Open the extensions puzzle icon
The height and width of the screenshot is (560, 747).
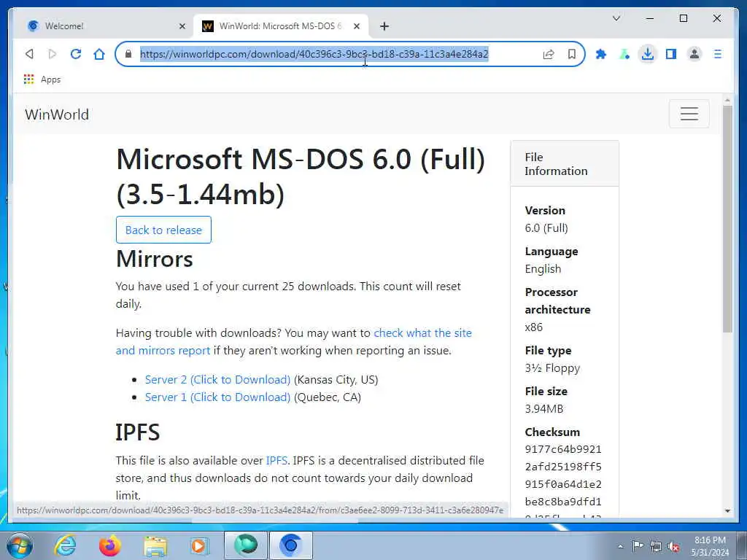tap(601, 54)
